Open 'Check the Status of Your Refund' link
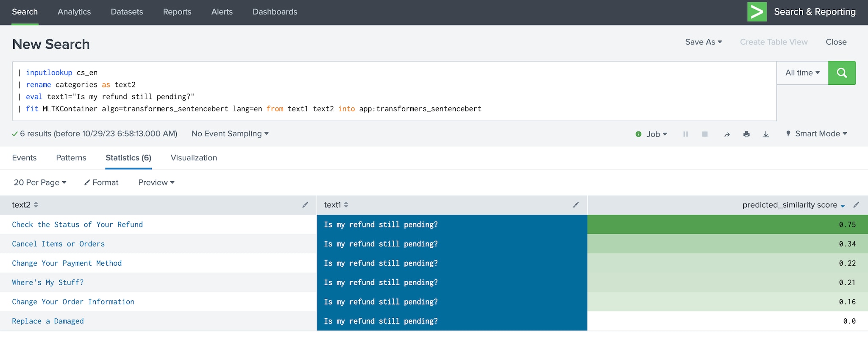Image resolution: width=868 pixels, height=339 pixels. 77,224
